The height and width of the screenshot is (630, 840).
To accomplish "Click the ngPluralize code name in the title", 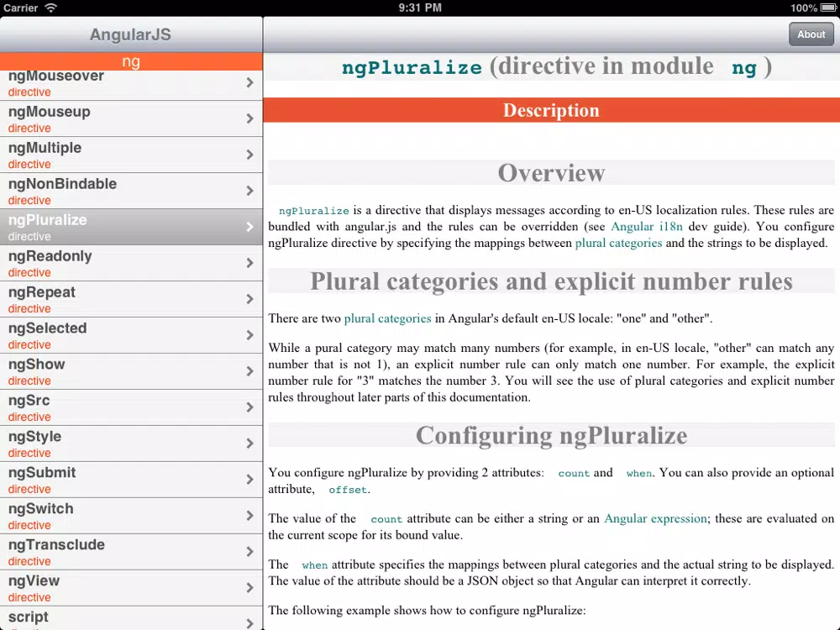I will coord(412,67).
